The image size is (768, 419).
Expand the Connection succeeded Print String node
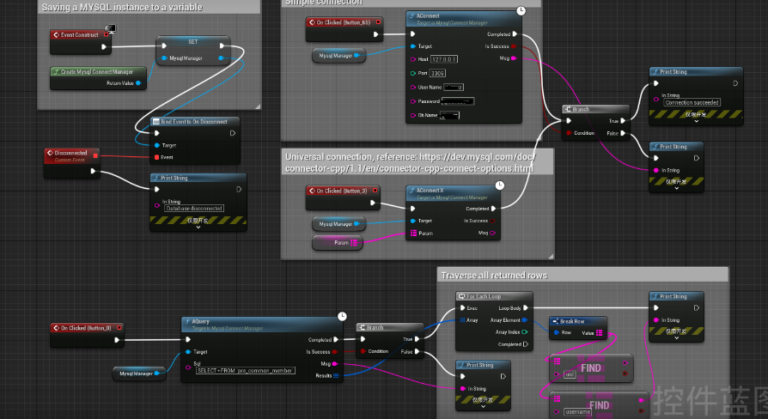696,121
